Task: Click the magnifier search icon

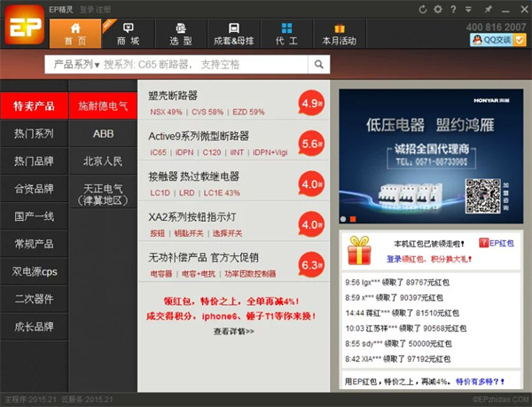Action: 319,64
